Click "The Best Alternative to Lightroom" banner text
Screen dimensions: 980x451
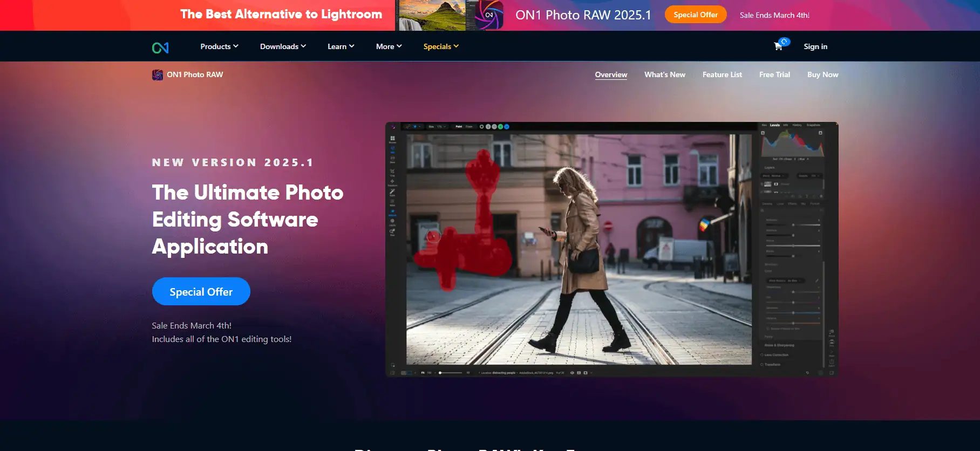click(281, 15)
